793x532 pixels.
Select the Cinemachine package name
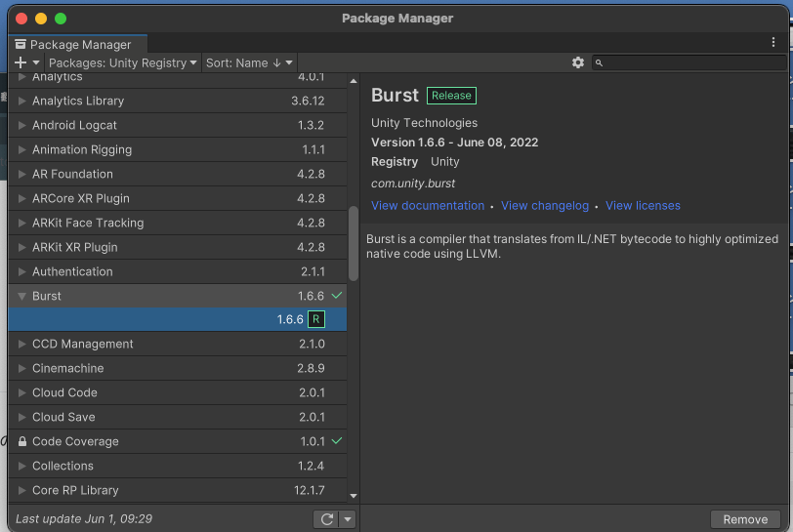pyautogui.click(x=67, y=368)
